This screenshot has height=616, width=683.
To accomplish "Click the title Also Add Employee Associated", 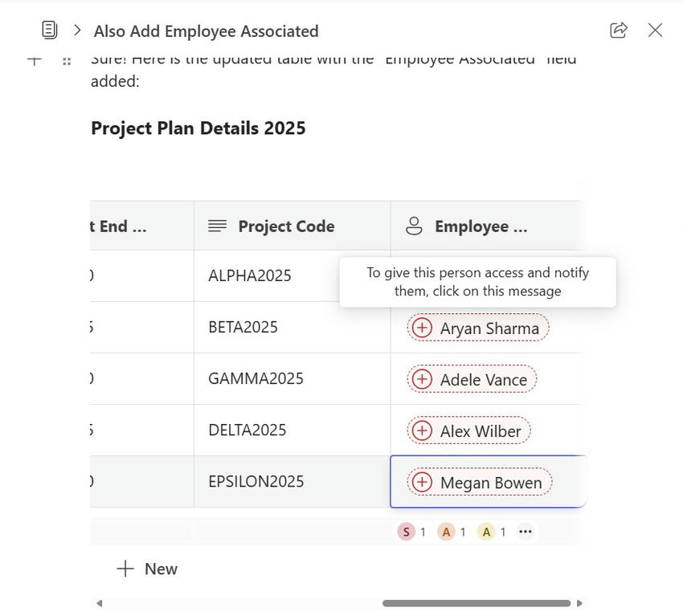I will pyautogui.click(x=206, y=31).
